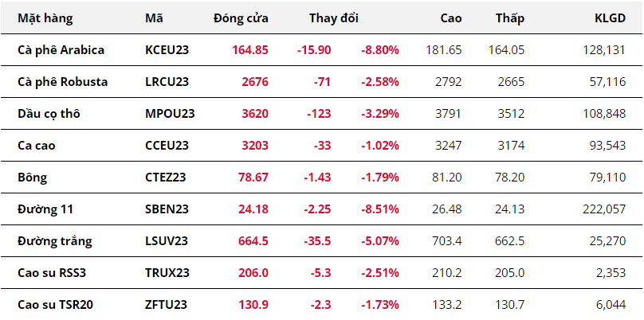Select the Cà phê Arabica row name
Screen dimensions: 644x320
click(x=61, y=49)
